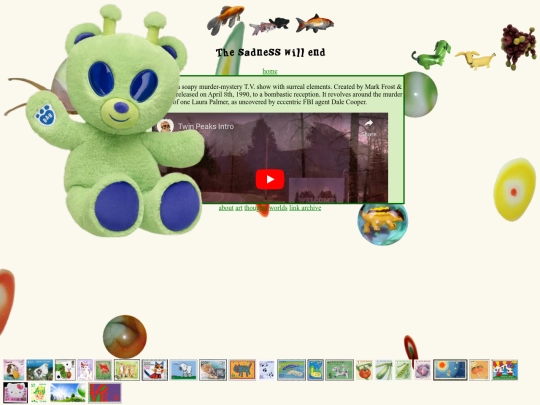This screenshot has width=540, height=405.
Task: Click the purple cabbage stamp
Action: click(423, 370)
